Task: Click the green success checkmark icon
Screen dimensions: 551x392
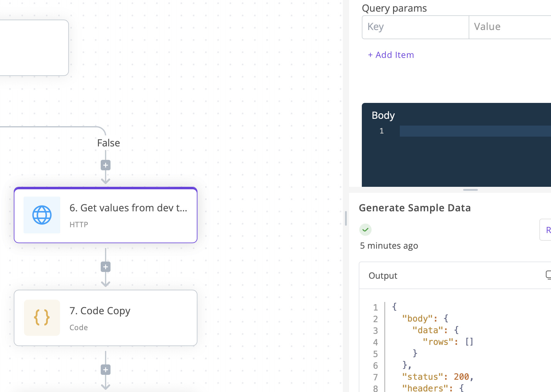Action: pyautogui.click(x=365, y=230)
